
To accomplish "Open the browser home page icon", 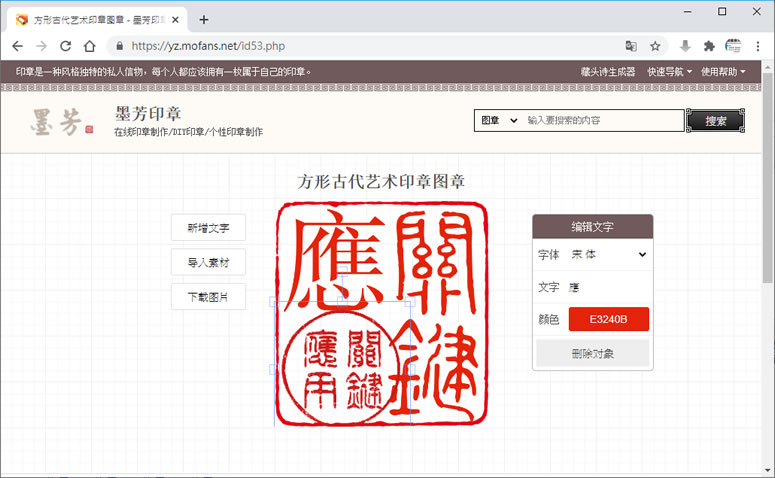I will click(x=89, y=46).
